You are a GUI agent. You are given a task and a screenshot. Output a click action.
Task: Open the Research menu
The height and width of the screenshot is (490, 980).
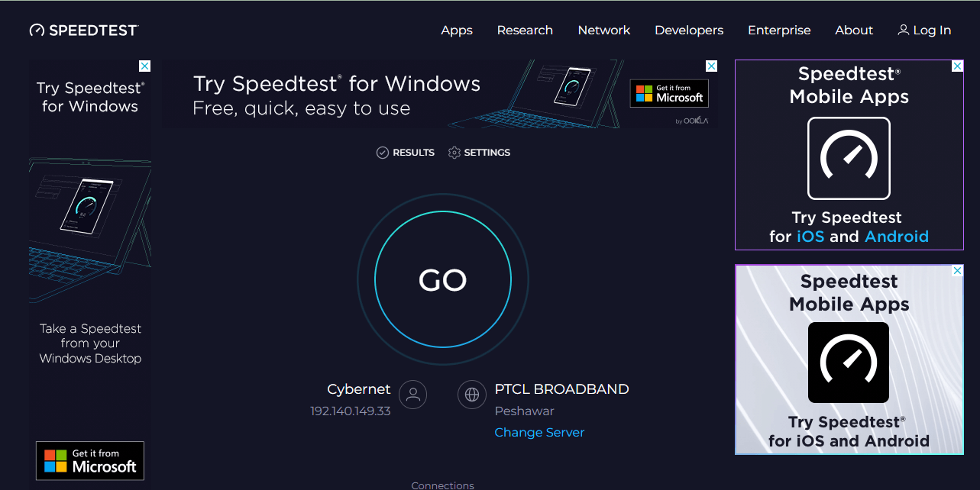tap(525, 31)
